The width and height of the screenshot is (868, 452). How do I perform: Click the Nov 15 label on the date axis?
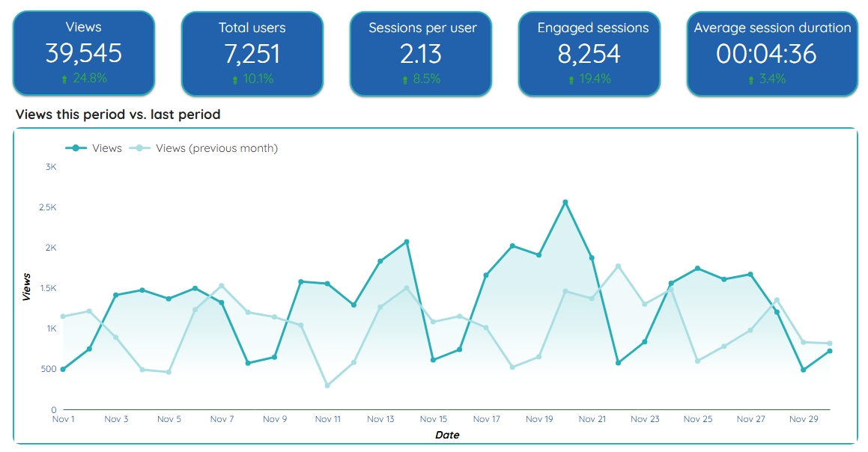[434, 419]
